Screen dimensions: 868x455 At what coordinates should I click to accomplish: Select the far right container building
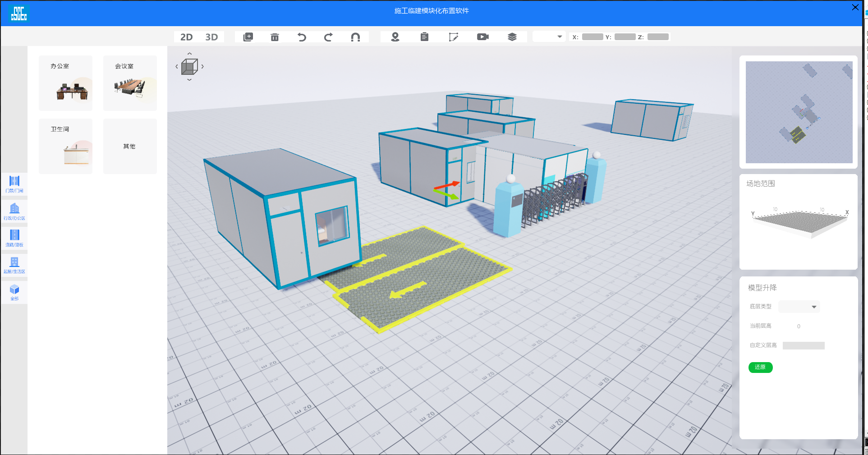pyautogui.click(x=652, y=119)
